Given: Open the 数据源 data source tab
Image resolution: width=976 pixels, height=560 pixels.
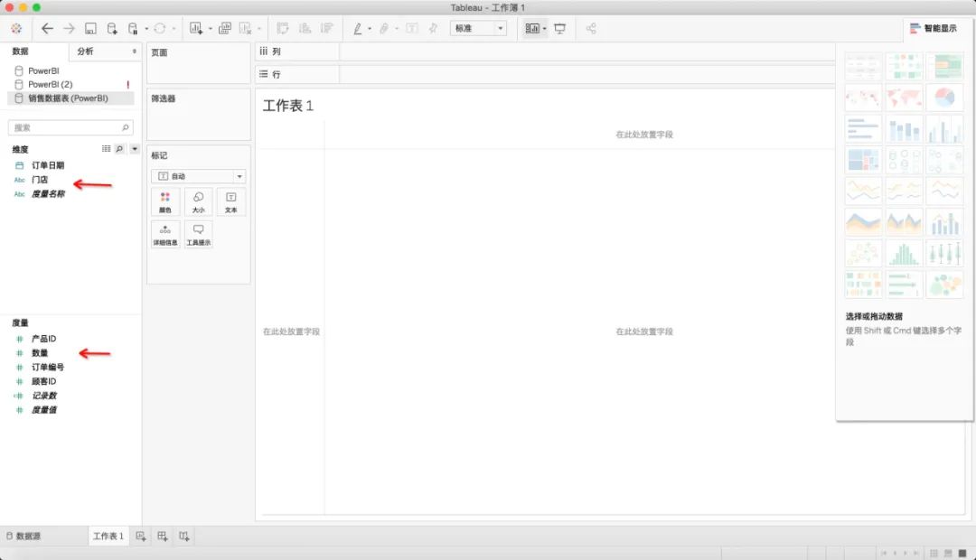Looking at the screenshot, I should point(23,536).
